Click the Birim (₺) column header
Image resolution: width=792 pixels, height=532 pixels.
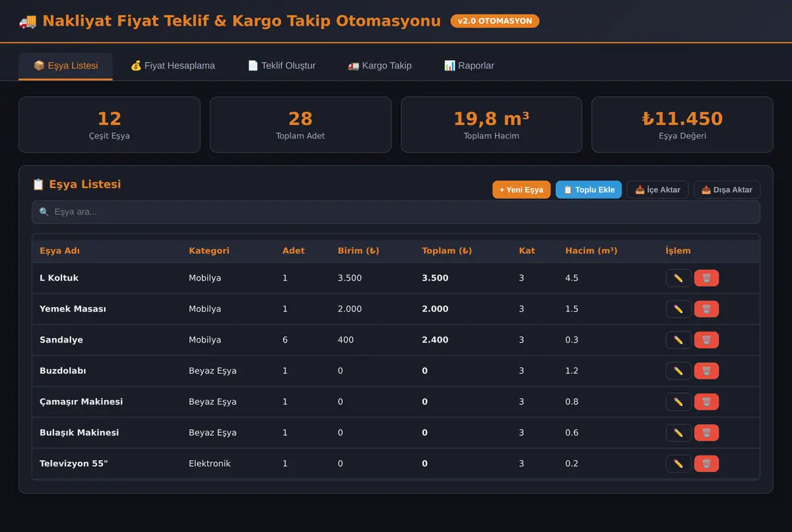(358, 251)
